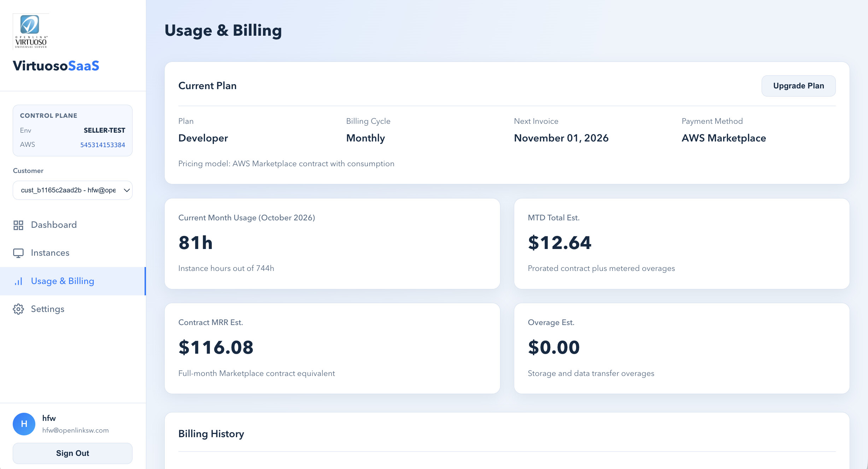Click the Instances monitor icon
This screenshot has width=868, height=469.
pos(18,253)
